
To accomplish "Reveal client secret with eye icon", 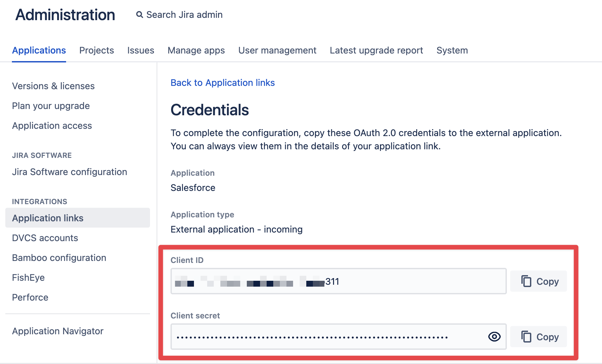I will (x=494, y=337).
